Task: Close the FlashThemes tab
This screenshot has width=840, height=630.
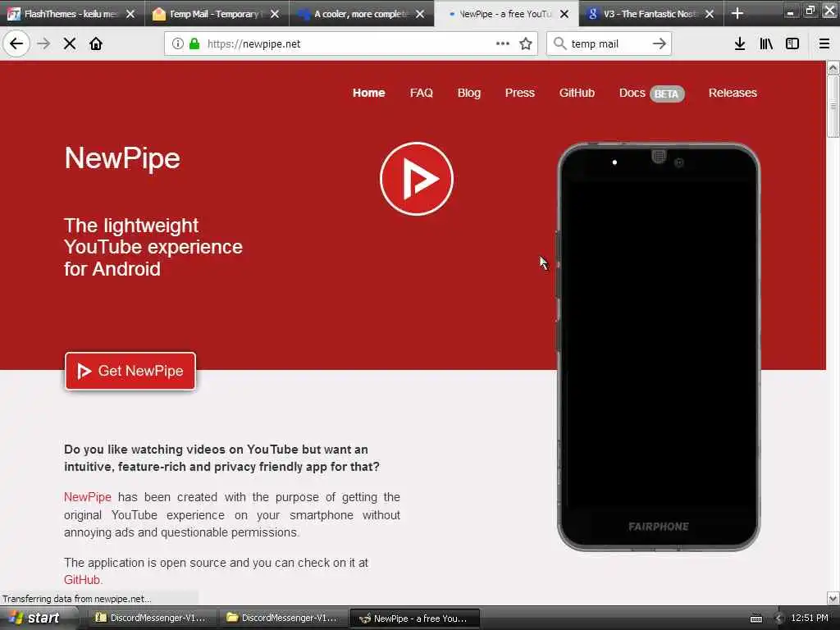Action: [x=130, y=14]
